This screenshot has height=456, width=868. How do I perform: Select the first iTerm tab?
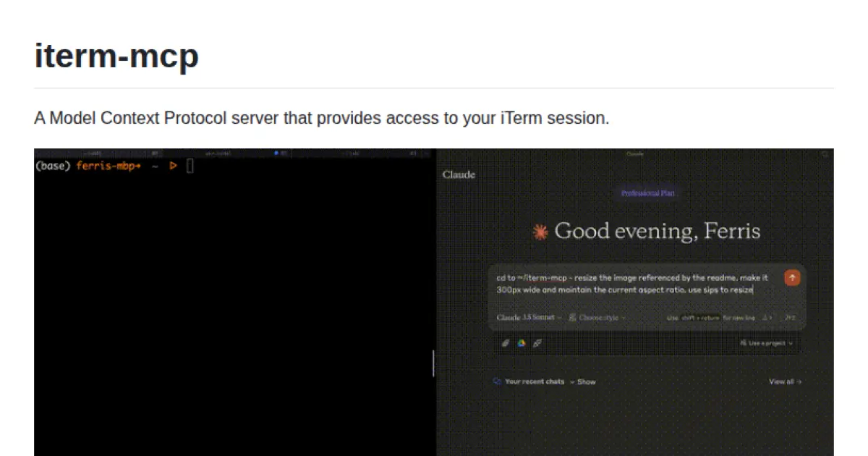(x=92, y=153)
